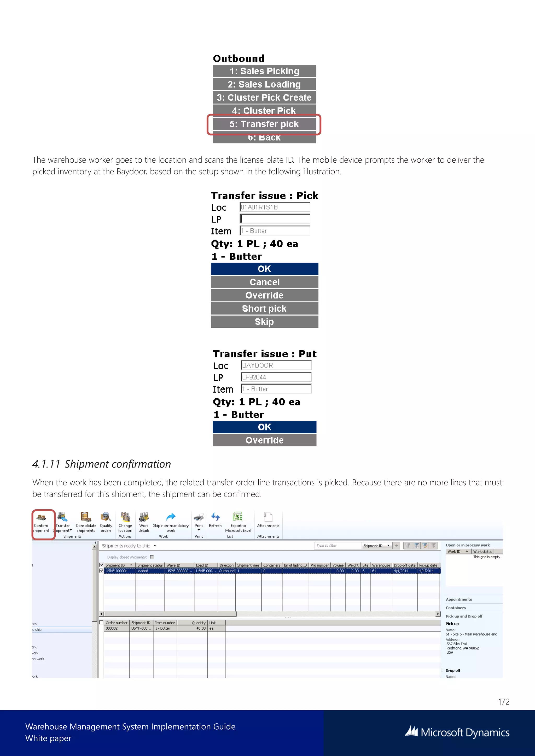Screen dimensions: 535x756
Task: Click the Quantity 40.00 cell
Action: pyautogui.click(x=192, y=628)
